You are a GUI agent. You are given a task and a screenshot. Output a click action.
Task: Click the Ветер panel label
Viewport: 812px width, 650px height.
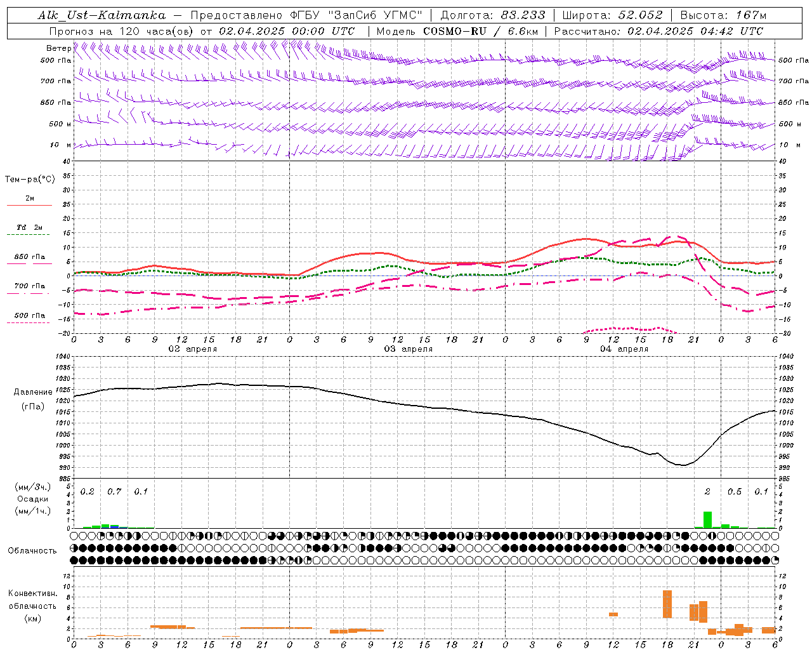[58, 48]
